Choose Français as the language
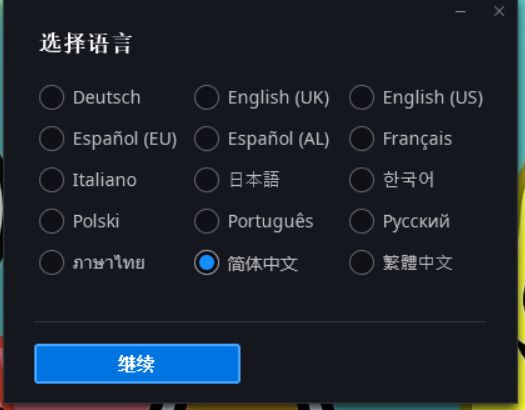Image resolution: width=525 pixels, height=410 pixels. pos(362,139)
